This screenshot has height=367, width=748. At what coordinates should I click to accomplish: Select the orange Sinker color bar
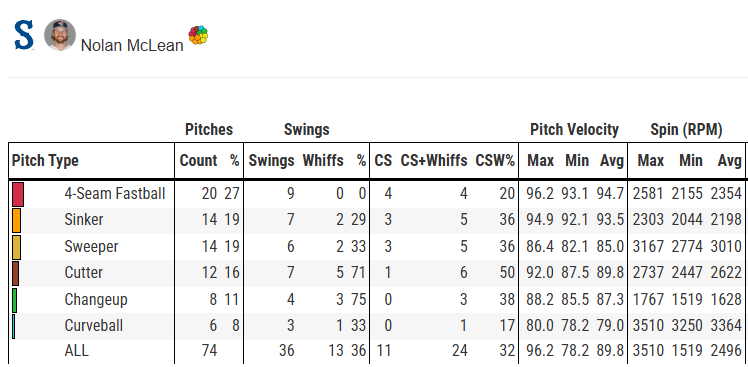click(x=16, y=220)
